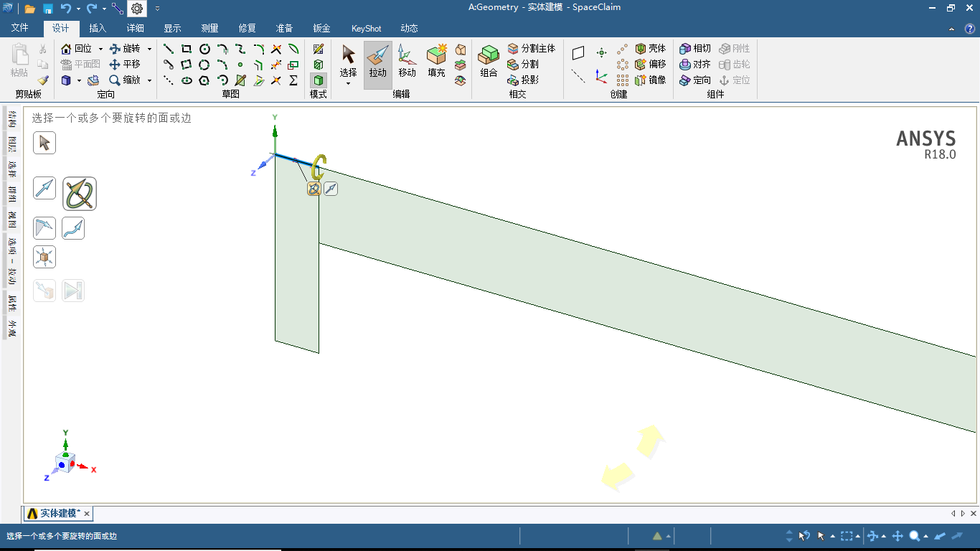980x551 pixels.
Task: Click the small revolve icon near the model
Action: pyautogui.click(x=314, y=189)
